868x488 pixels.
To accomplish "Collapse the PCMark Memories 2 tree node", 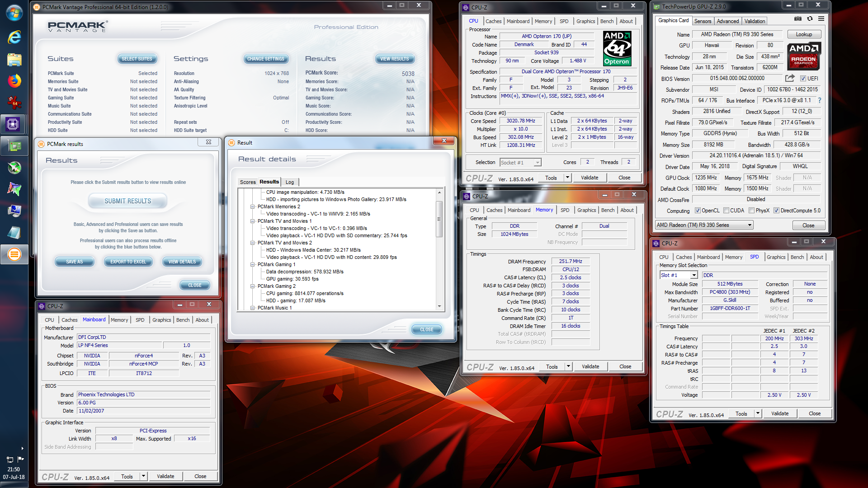I will pyautogui.click(x=253, y=206).
